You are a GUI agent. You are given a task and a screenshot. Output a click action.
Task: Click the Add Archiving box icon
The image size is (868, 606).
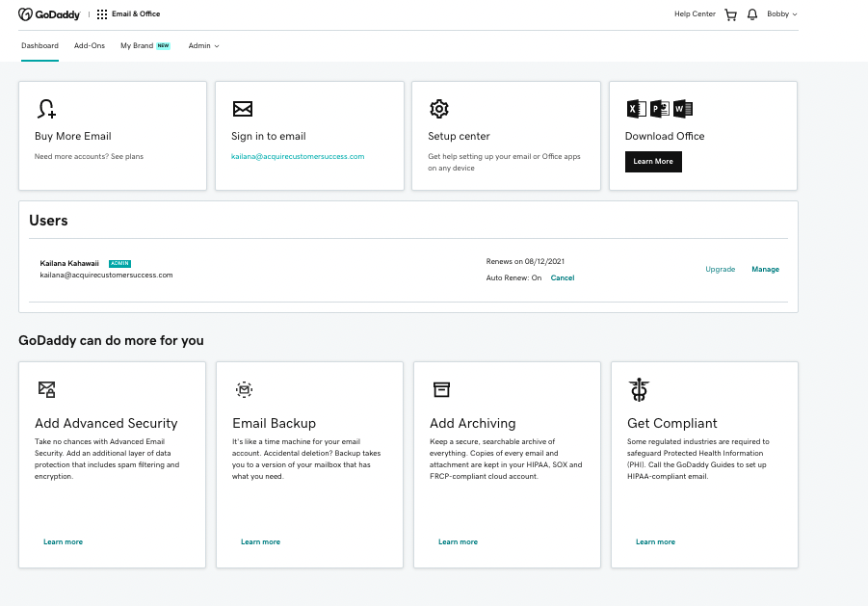(x=441, y=389)
